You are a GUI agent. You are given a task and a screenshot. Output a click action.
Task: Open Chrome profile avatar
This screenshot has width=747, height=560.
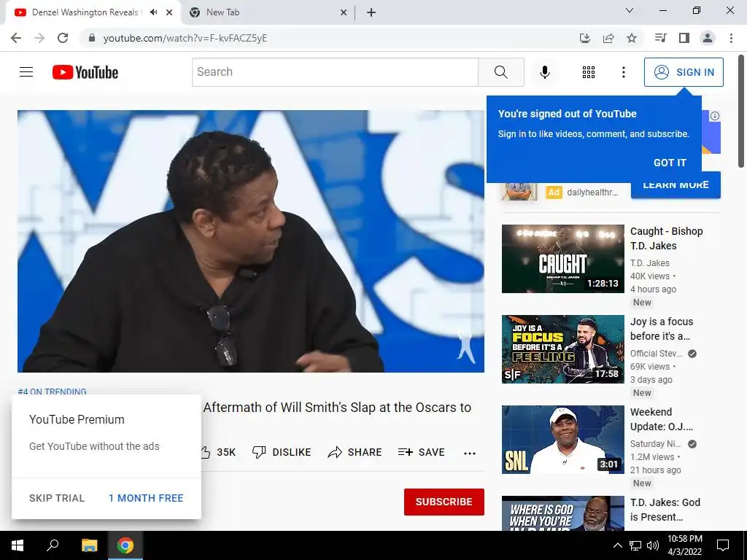pyautogui.click(x=708, y=38)
